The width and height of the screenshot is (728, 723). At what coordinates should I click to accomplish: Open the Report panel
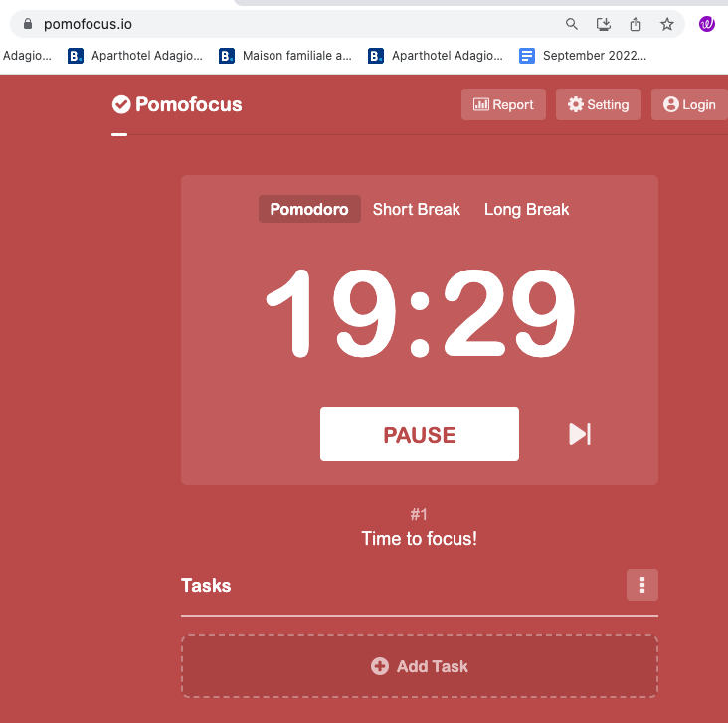[x=503, y=104]
